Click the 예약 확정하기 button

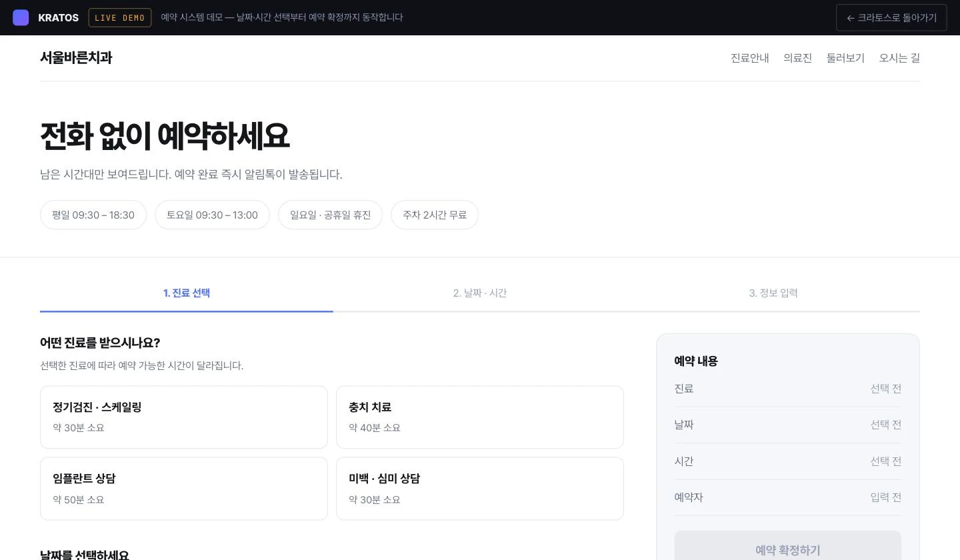click(788, 547)
